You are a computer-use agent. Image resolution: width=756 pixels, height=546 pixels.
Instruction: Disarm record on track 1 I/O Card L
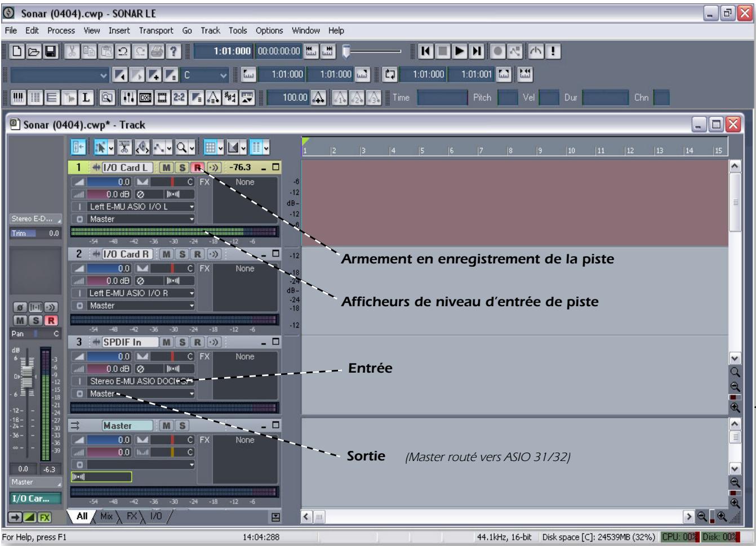click(x=197, y=167)
